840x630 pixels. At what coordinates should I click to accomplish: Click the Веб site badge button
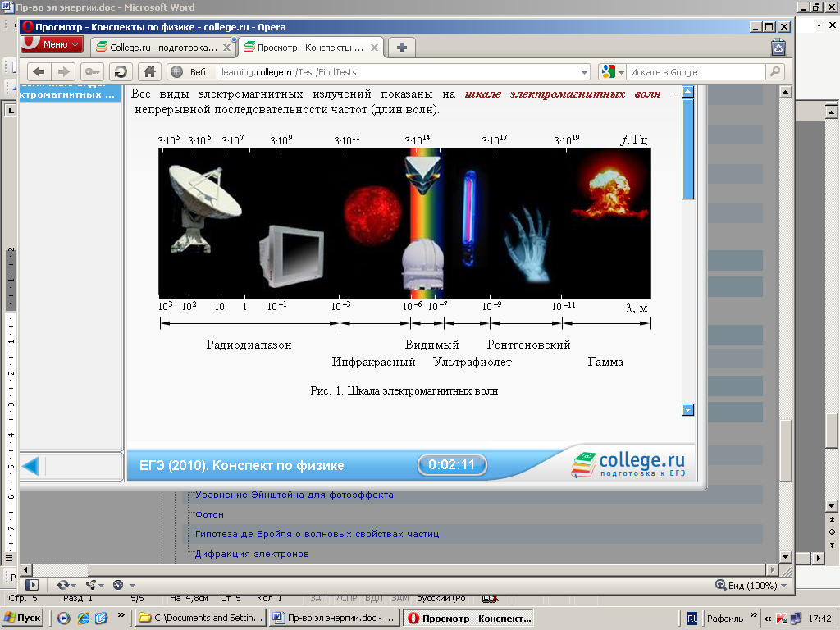[190, 72]
